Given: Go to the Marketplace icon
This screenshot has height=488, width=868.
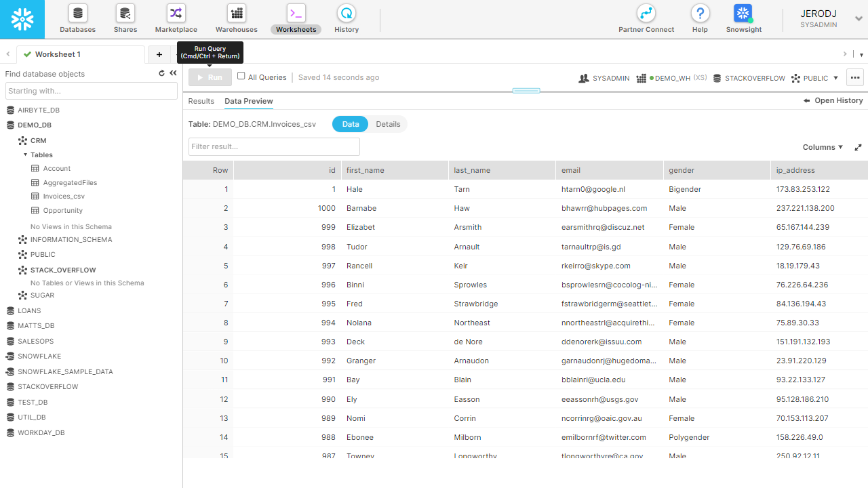Looking at the screenshot, I should 176,14.
